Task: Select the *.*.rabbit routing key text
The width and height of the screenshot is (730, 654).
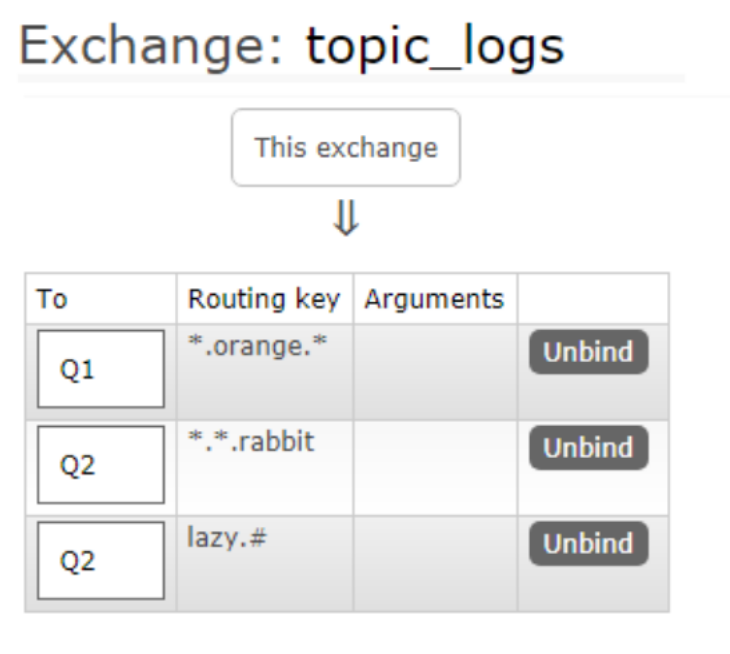Action: pos(251,442)
